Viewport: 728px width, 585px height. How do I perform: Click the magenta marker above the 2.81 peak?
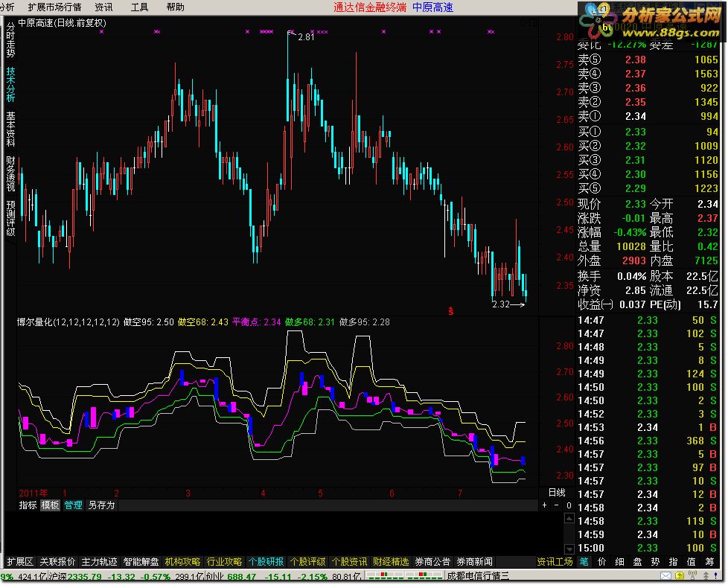click(291, 31)
